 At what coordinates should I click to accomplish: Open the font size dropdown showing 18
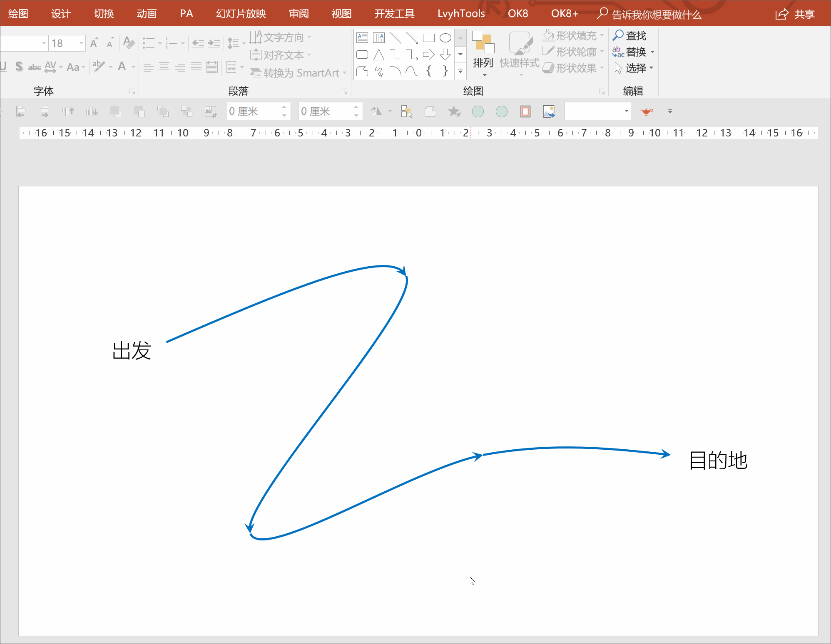point(81,43)
